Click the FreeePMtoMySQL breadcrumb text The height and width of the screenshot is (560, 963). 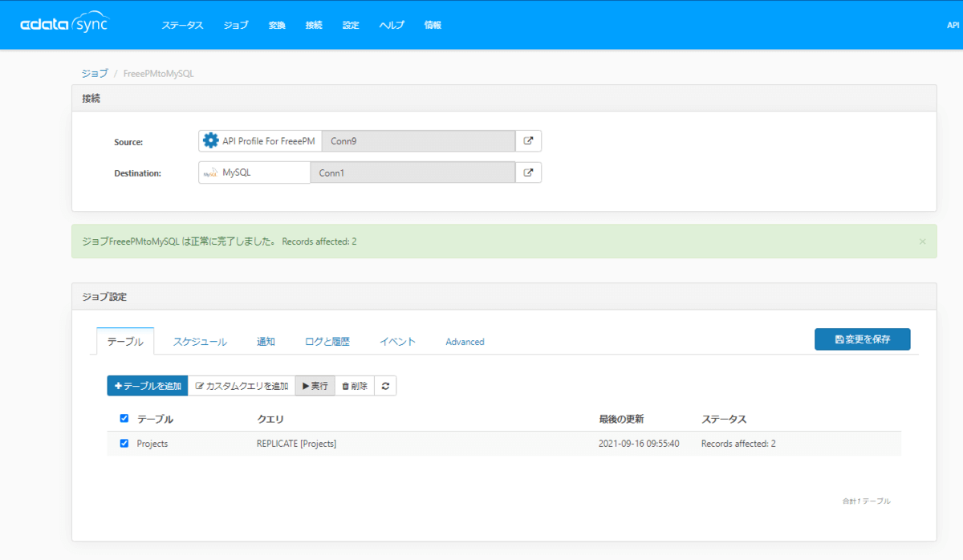click(159, 73)
